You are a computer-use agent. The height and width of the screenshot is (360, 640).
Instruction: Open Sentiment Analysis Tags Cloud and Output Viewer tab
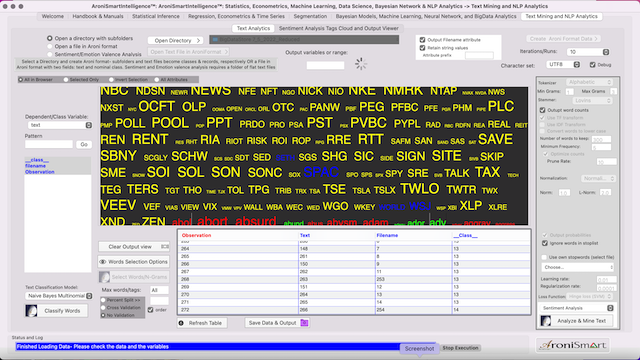point(339,28)
